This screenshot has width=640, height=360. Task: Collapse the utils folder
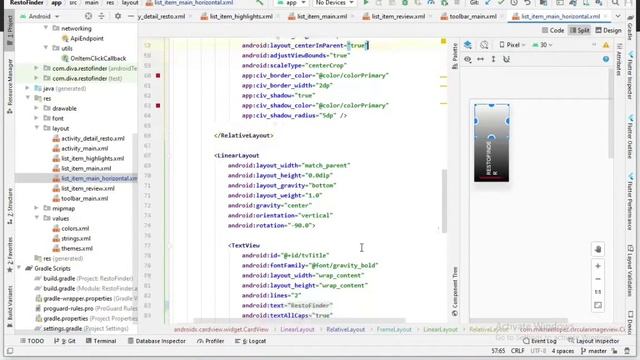(x=46, y=48)
